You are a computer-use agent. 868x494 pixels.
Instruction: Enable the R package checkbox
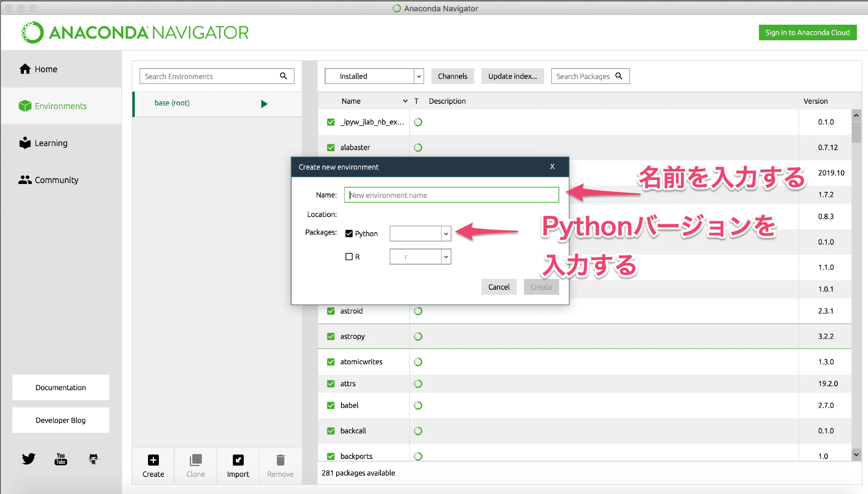pos(349,257)
